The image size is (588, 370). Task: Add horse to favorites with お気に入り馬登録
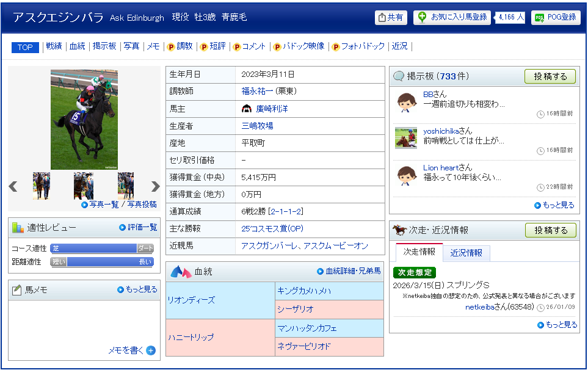(452, 18)
